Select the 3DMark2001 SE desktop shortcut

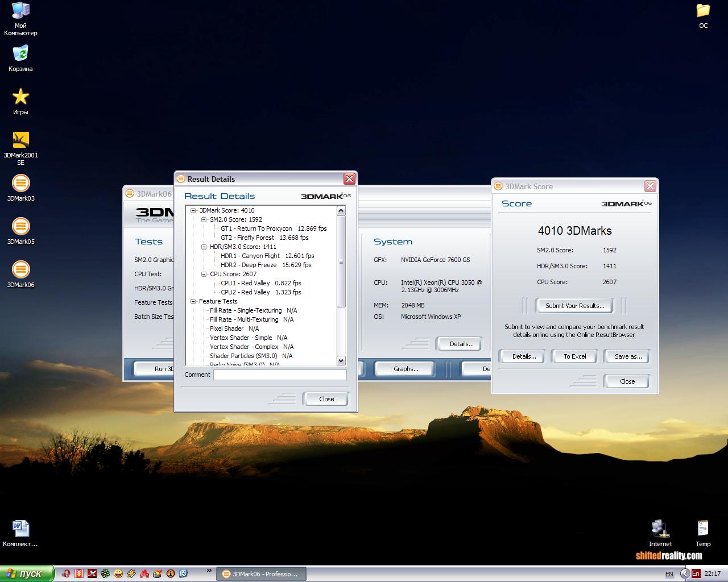coord(20,148)
